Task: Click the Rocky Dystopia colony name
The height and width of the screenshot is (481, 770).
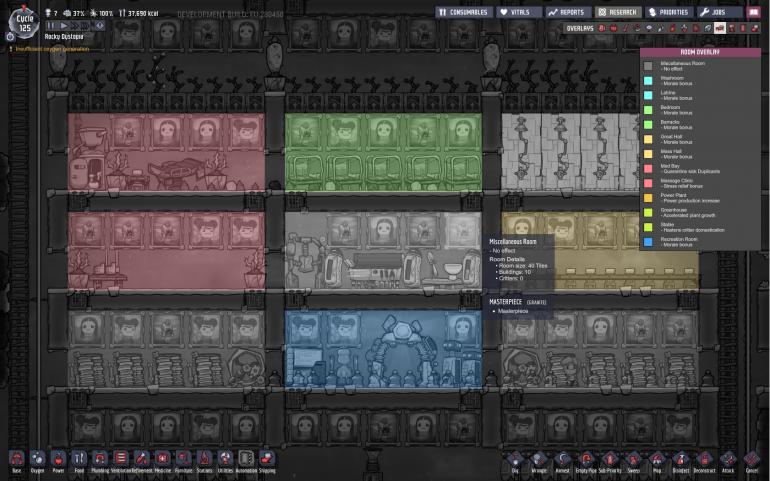Action: pyautogui.click(x=64, y=37)
